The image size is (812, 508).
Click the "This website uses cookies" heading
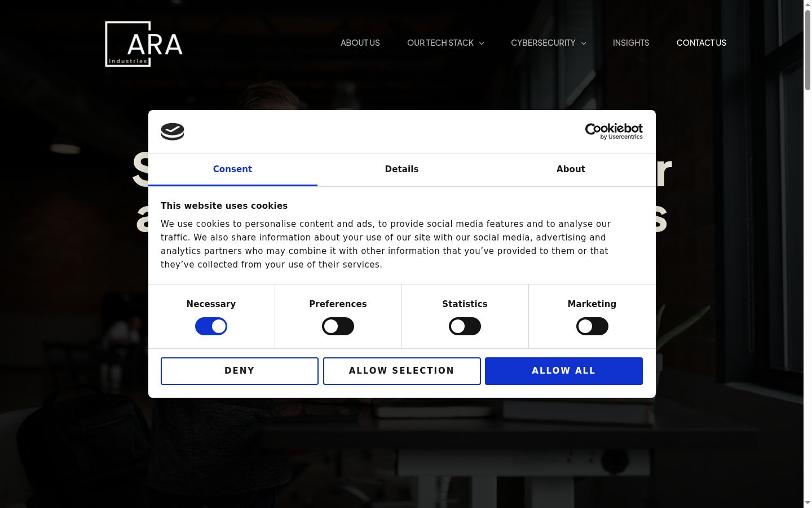tap(224, 206)
